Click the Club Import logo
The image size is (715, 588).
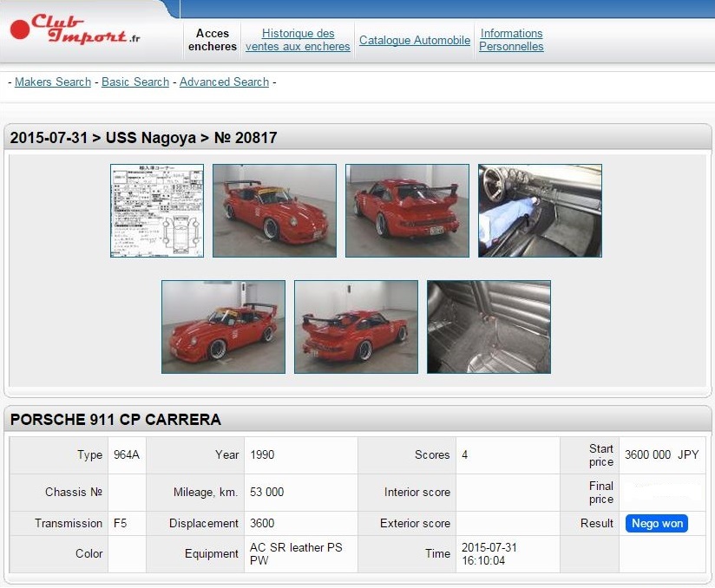[75, 29]
